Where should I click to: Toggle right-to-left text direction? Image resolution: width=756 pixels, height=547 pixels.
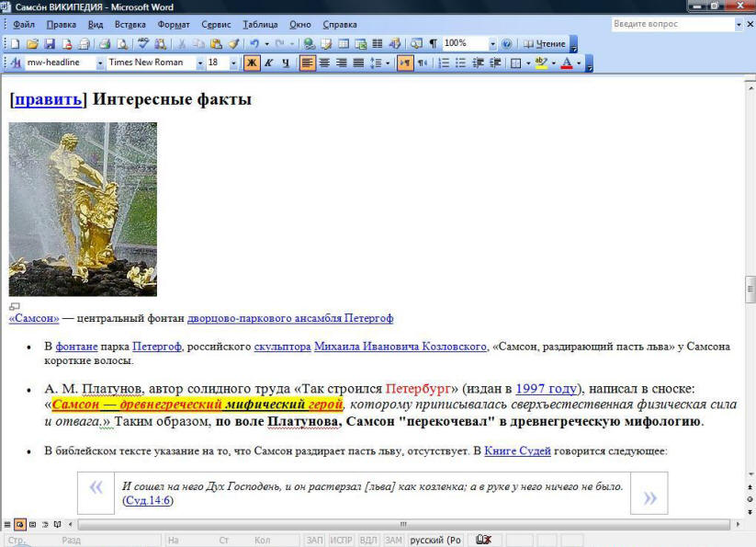pyautogui.click(x=423, y=63)
